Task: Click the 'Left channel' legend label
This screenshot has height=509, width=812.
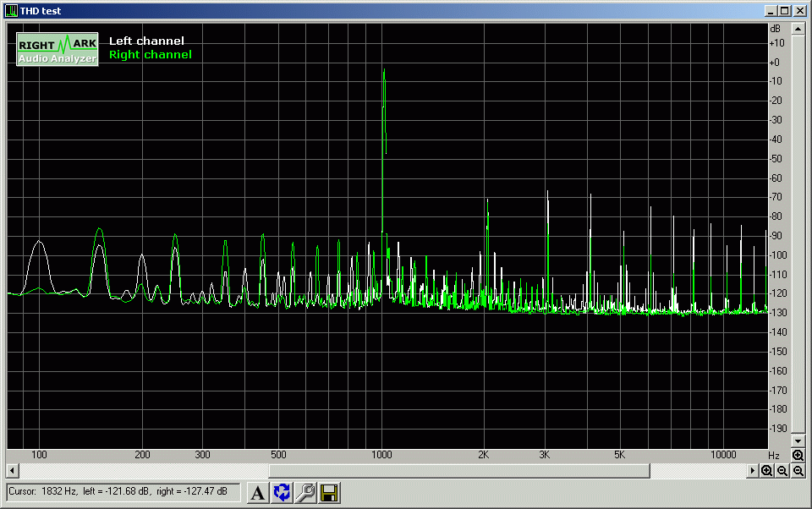Action: 146,41
